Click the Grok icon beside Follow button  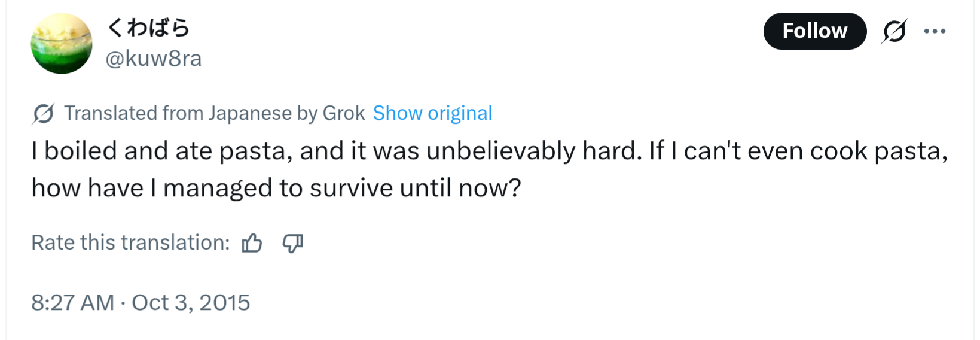(x=894, y=31)
